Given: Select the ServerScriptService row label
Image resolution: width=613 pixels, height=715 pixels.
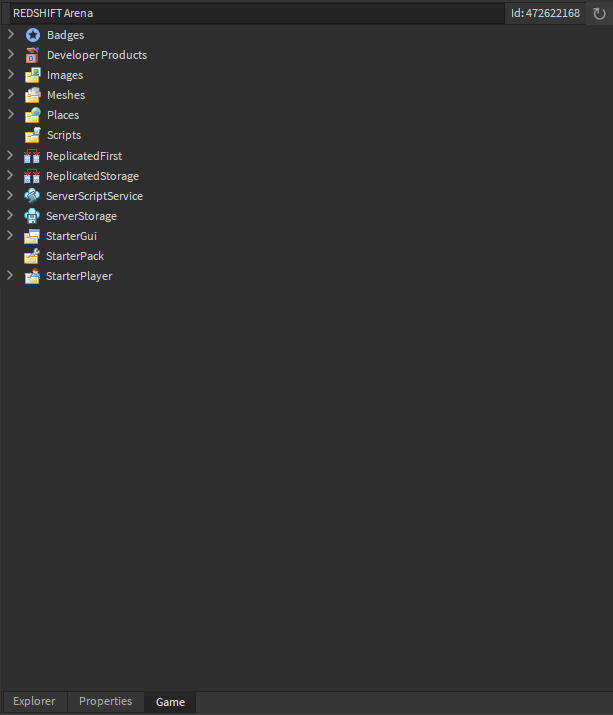Looking at the screenshot, I should [94, 196].
